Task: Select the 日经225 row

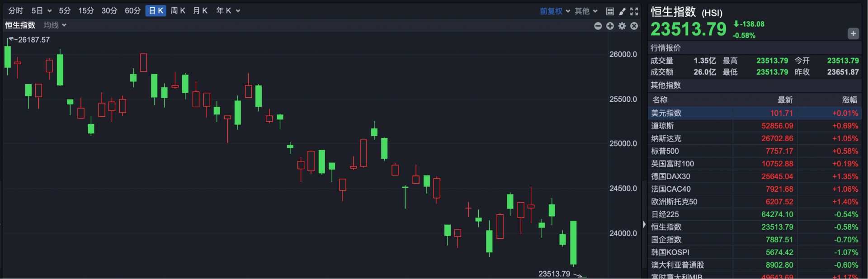Action: [x=755, y=214]
